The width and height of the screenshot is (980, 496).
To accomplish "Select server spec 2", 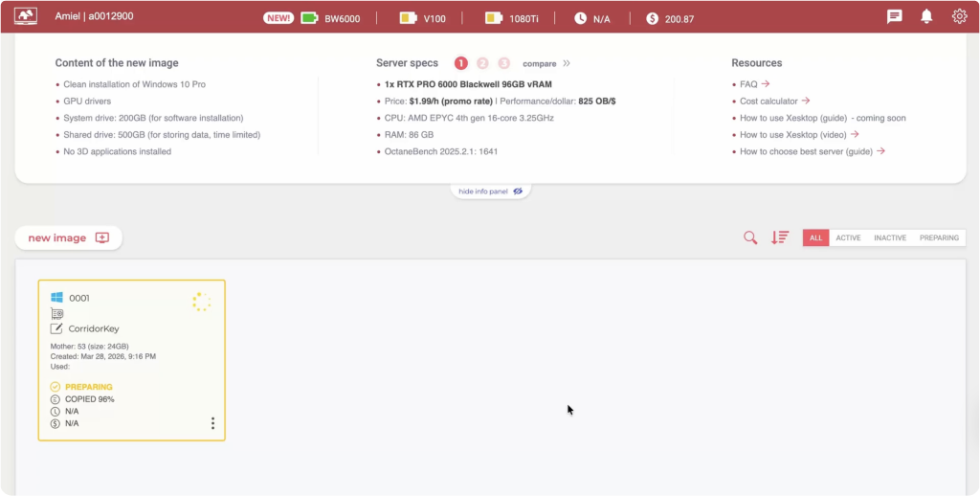I will [482, 63].
